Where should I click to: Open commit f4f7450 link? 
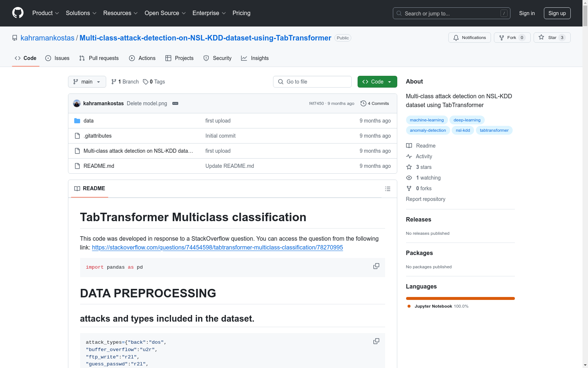click(x=316, y=103)
